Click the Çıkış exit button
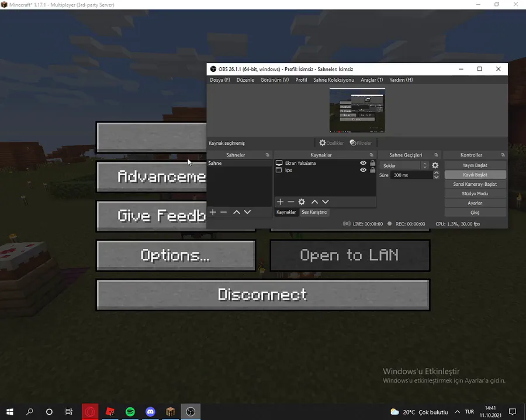 pyautogui.click(x=475, y=212)
